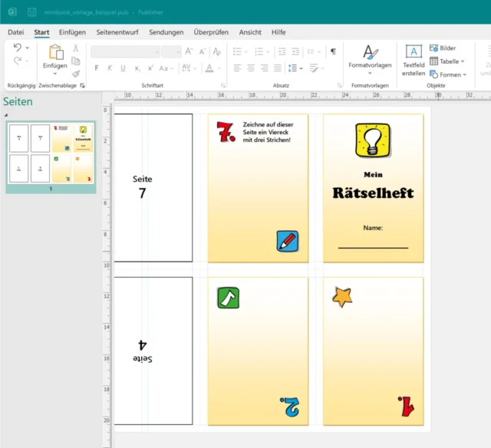Click the font color button
The image size is (491, 448).
click(x=209, y=68)
